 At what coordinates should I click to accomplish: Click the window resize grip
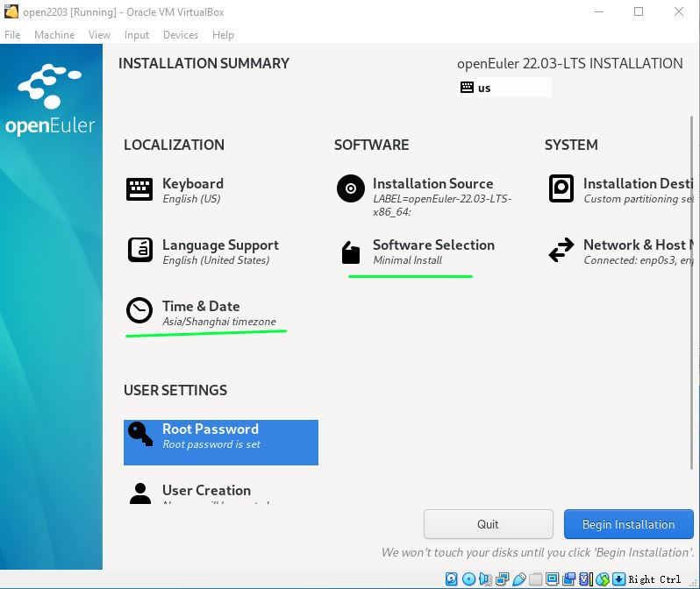(x=695, y=583)
